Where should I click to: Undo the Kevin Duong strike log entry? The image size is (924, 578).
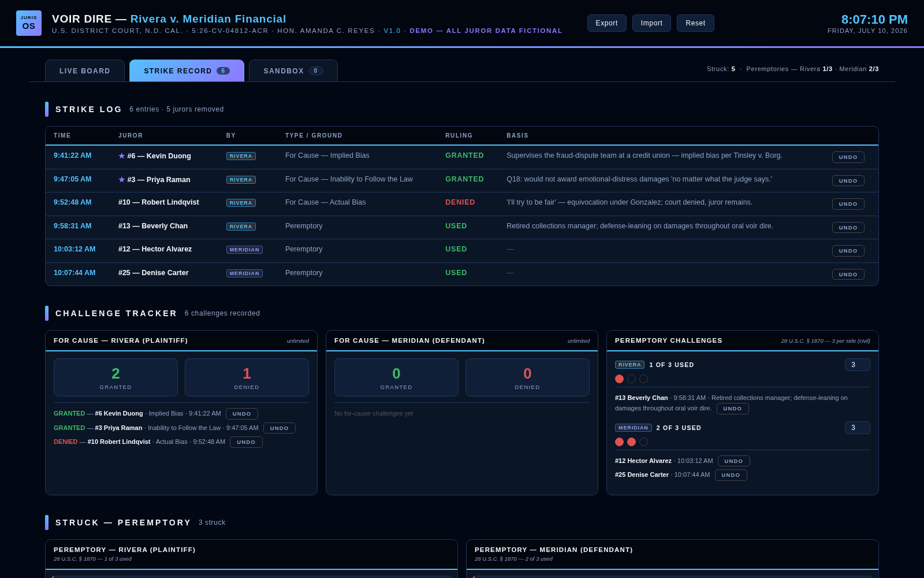[x=848, y=157]
